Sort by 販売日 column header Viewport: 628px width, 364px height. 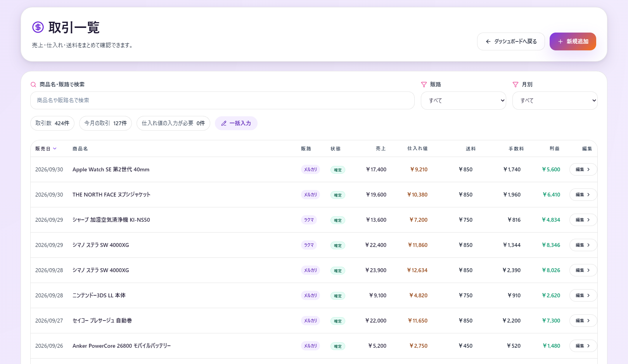[46, 148]
